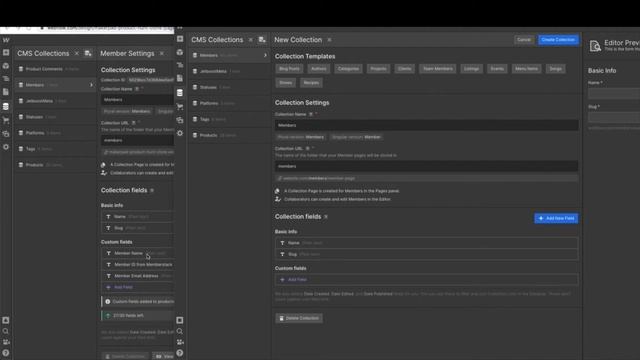Choose the Team Members collection template

pos(438,69)
